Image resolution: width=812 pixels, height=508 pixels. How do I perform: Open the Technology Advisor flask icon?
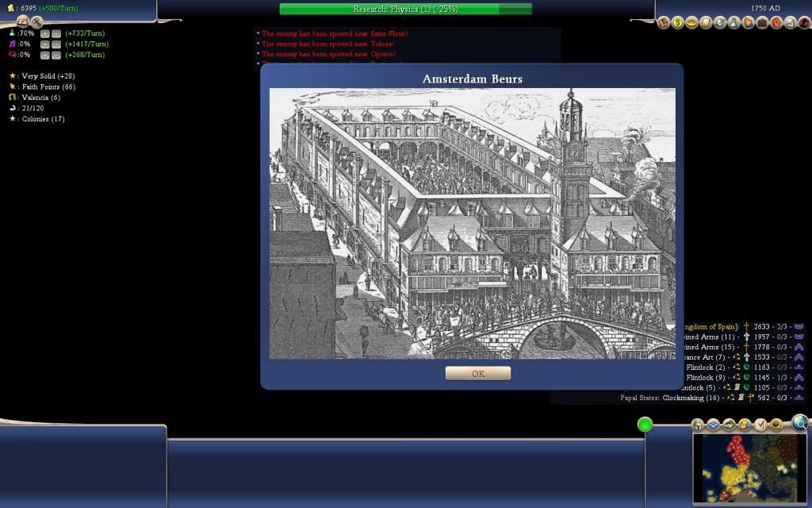[x=734, y=22]
